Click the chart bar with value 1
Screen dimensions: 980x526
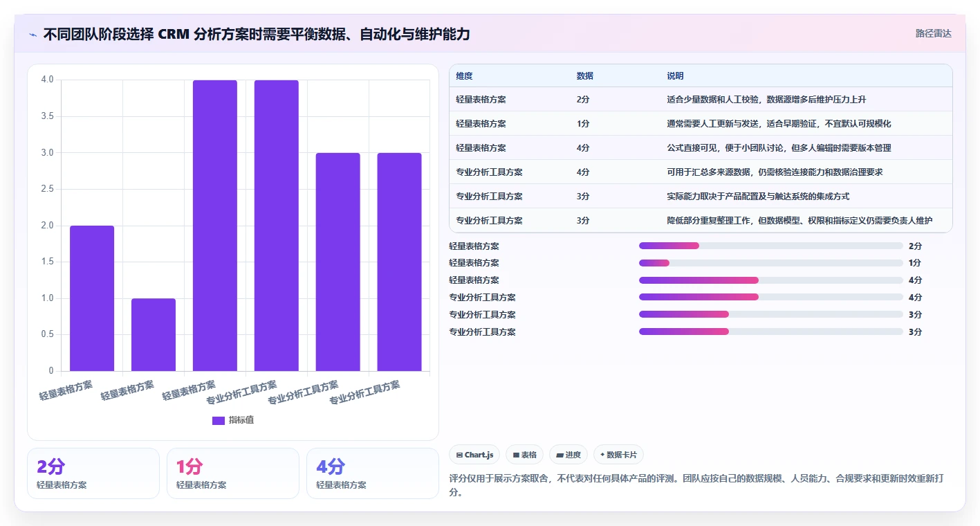point(154,335)
